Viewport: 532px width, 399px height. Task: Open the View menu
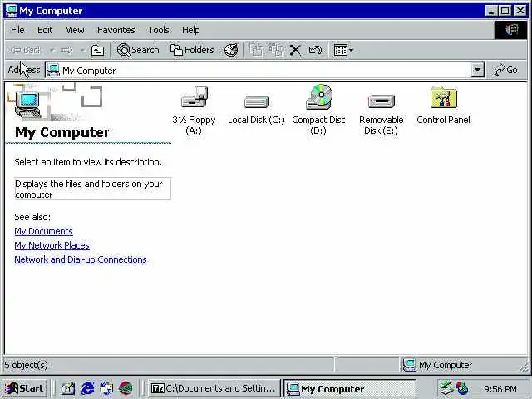pyautogui.click(x=75, y=30)
